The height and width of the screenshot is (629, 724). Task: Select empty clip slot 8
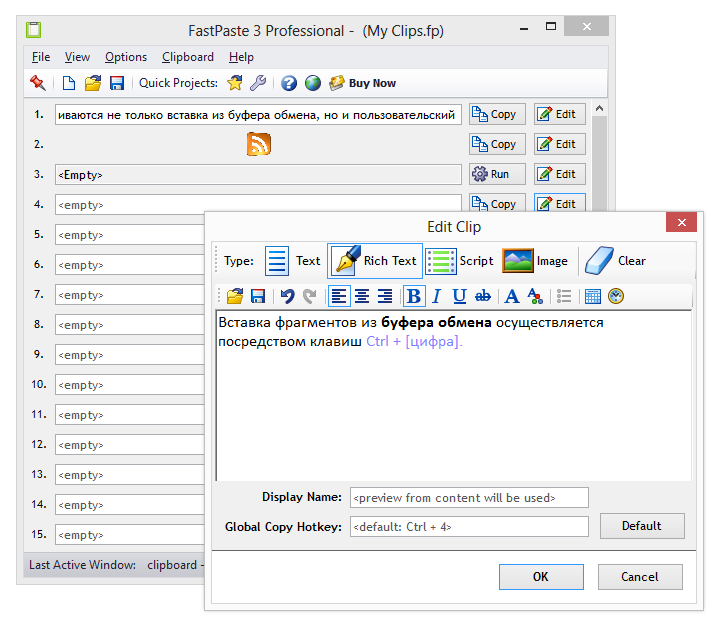pyautogui.click(x=130, y=325)
